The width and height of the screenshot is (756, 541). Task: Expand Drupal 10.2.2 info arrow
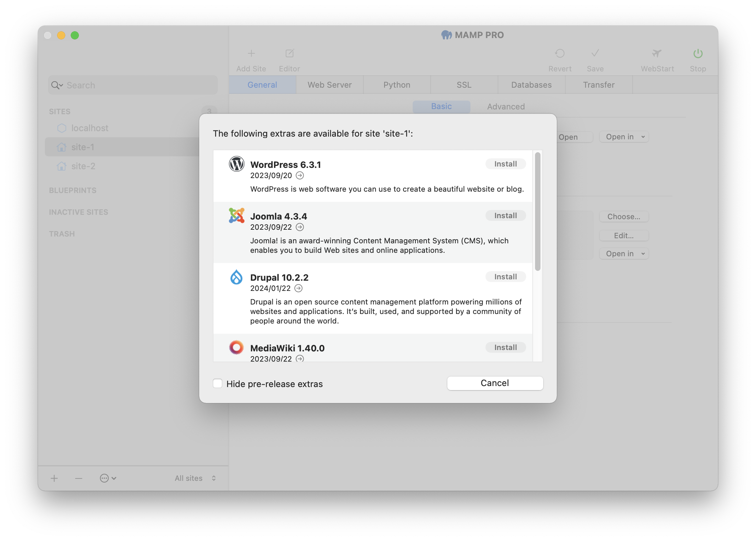click(299, 288)
